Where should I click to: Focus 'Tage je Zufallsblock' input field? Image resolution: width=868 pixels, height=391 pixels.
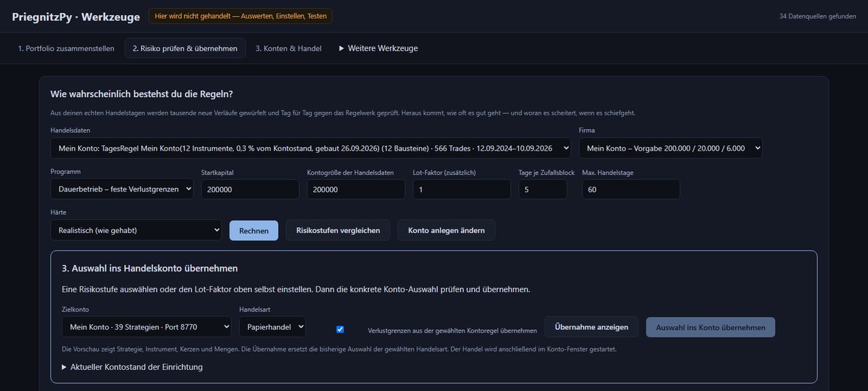[543, 189]
